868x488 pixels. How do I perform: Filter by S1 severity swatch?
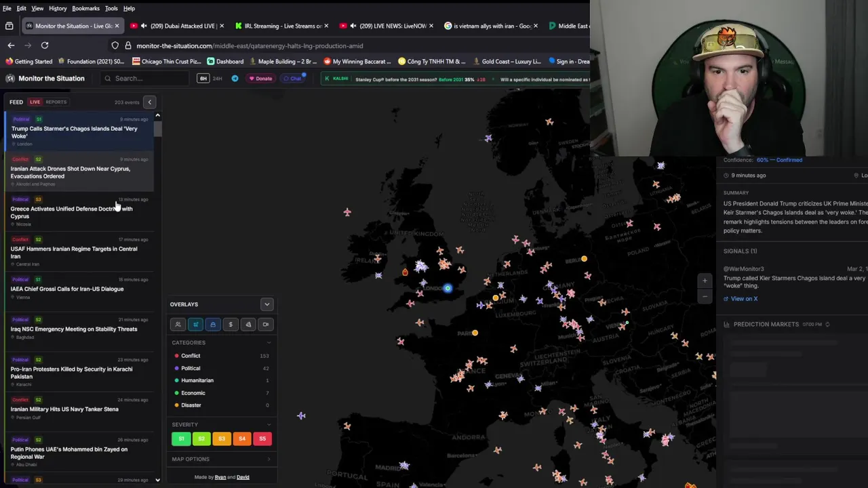[x=181, y=439]
